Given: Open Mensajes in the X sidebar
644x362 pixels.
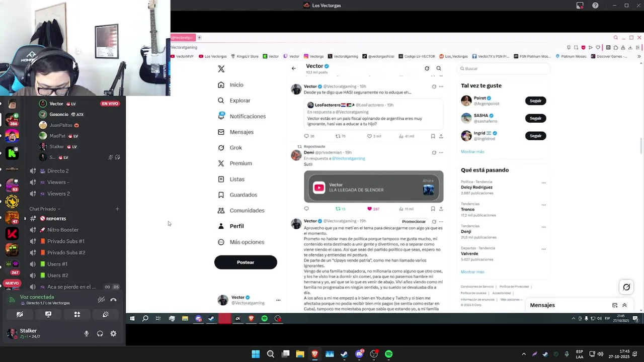Looking at the screenshot, I should [x=235, y=132].
